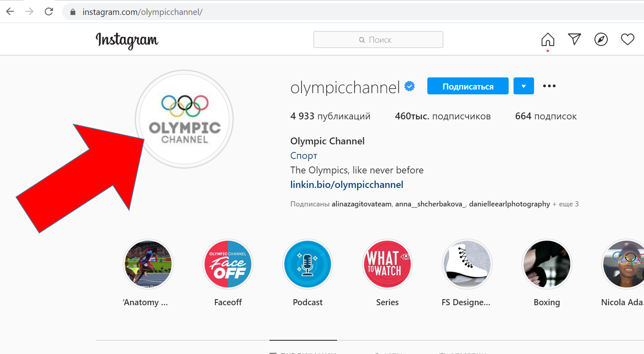Go back in browser history
644x354 pixels.
10,12
